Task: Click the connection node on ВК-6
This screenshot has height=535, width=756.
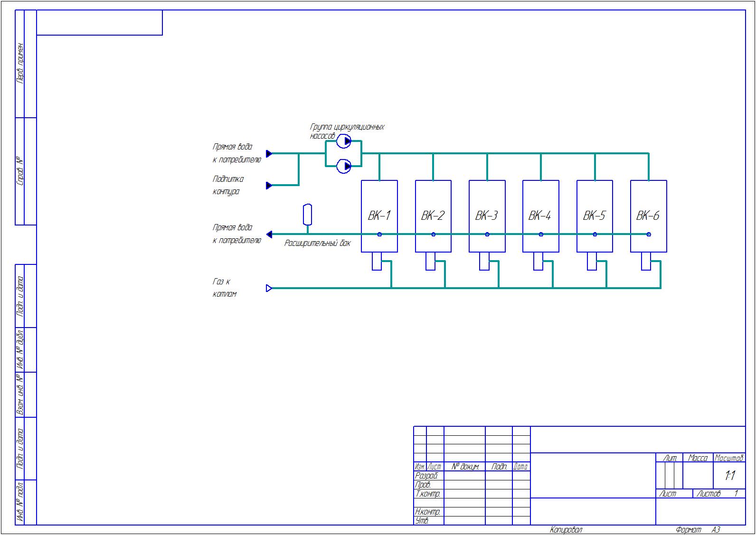Action: 649,234
